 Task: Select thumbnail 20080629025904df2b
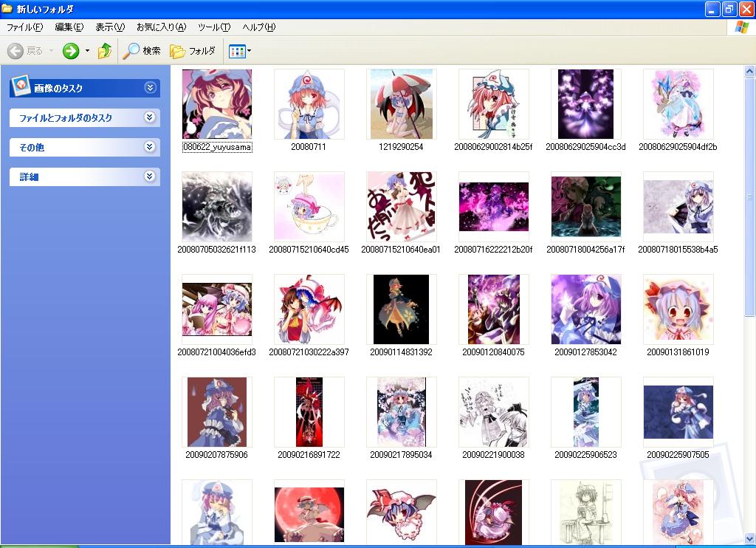tap(678, 104)
